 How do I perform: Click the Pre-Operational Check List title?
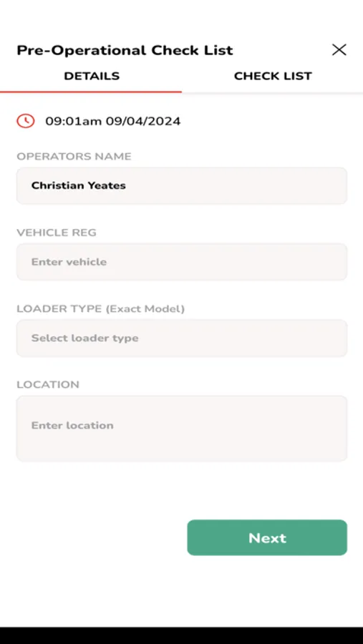[125, 51]
